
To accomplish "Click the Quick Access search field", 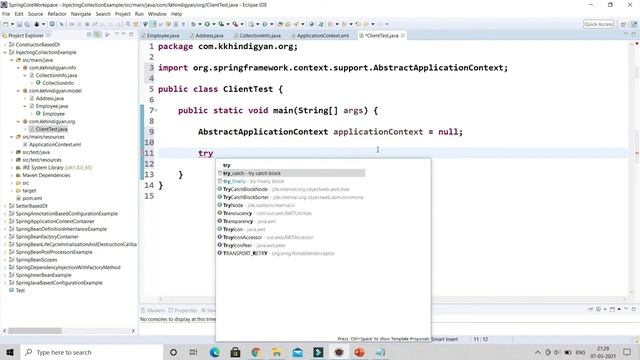I will [599, 24].
